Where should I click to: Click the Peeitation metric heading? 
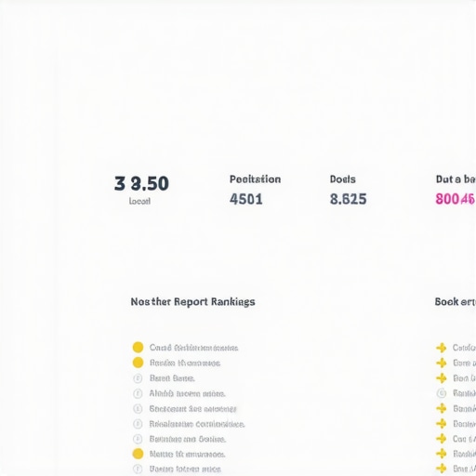point(255,179)
